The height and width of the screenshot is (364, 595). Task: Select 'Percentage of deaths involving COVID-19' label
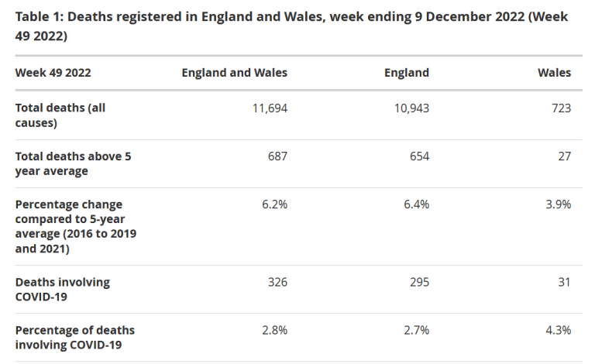pyautogui.click(x=75, y=338)
